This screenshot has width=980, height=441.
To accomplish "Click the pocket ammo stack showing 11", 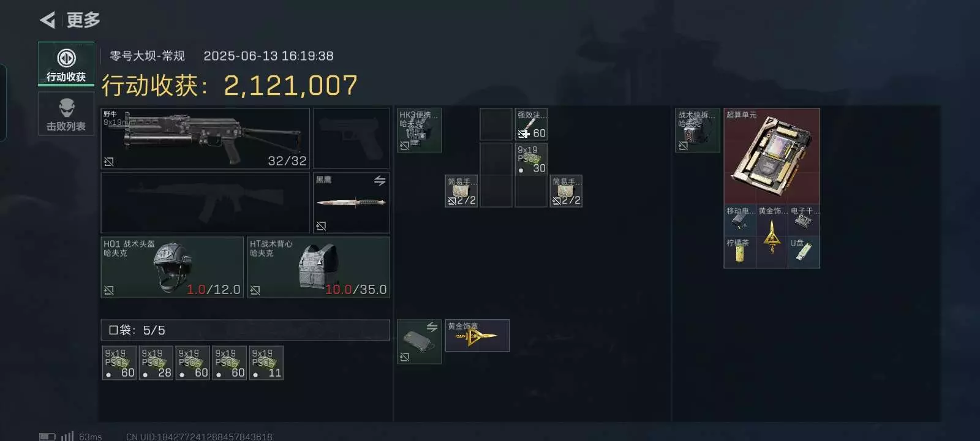I will (266, 363).
